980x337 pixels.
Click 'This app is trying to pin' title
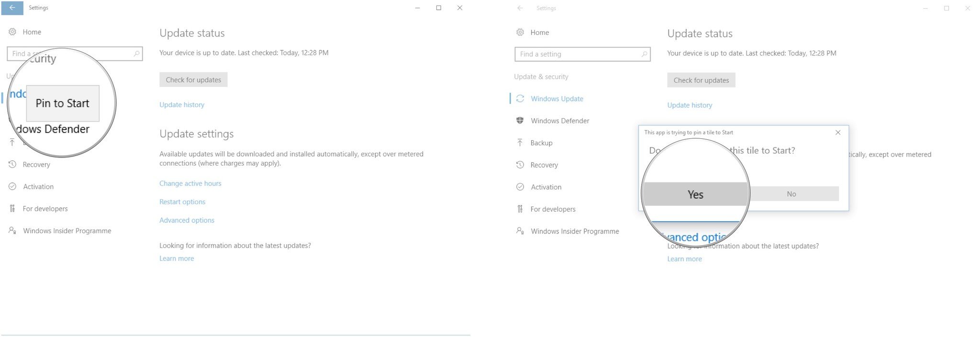pyautogui.click(x=689, y=133)
